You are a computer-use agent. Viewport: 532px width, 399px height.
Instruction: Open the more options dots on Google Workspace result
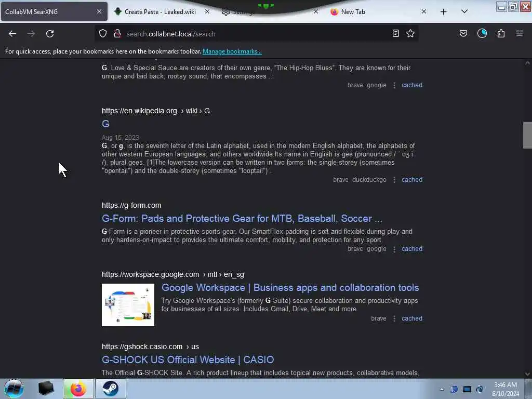point(394,318)
